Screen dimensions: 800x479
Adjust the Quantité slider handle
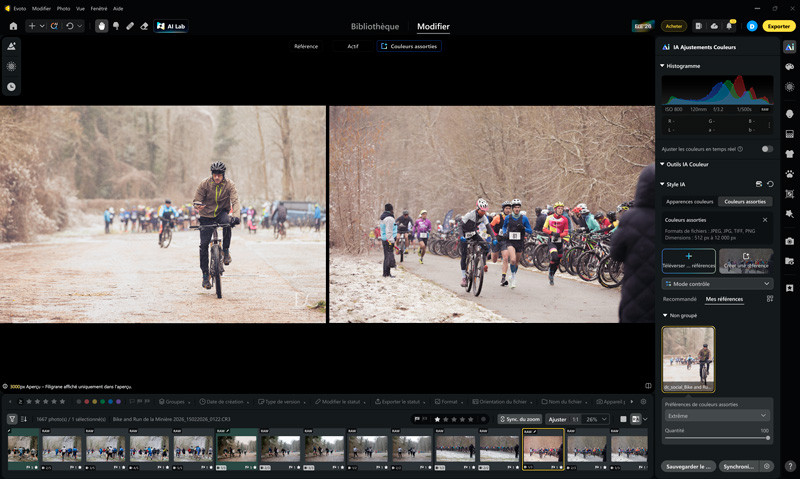[768, 438]
